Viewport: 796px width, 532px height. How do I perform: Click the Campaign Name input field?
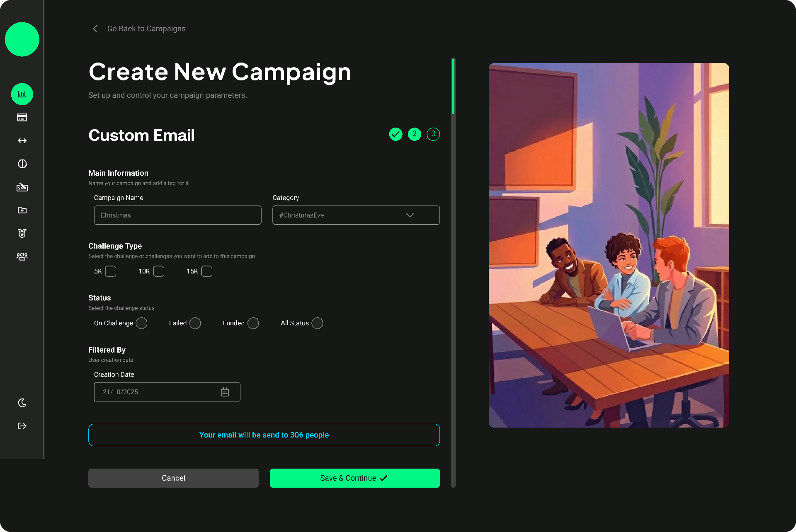point(178,215)
